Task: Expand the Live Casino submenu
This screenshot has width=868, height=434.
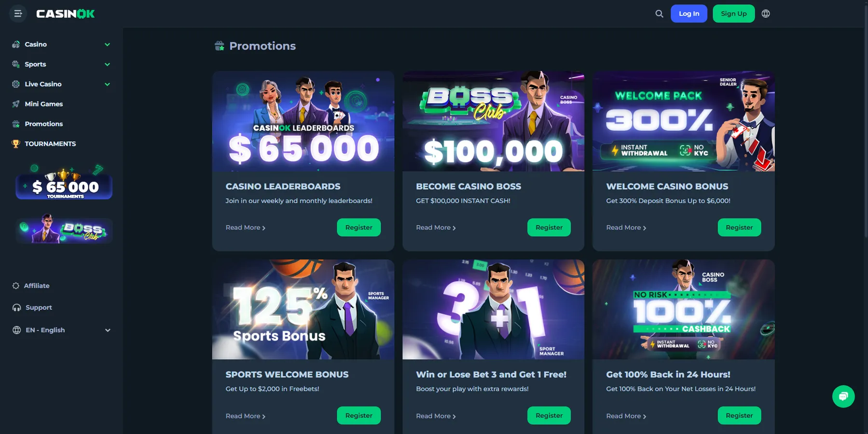Action: click(x=107, y=84)
